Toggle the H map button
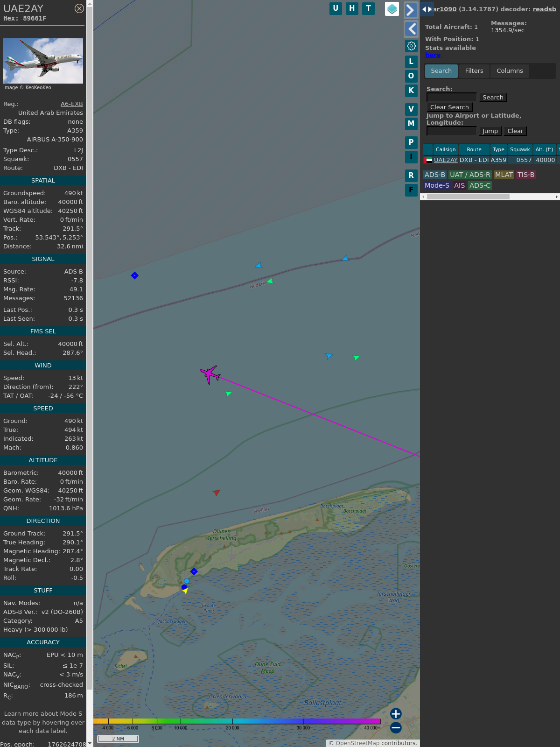560x747 pixels. (352, 8)
